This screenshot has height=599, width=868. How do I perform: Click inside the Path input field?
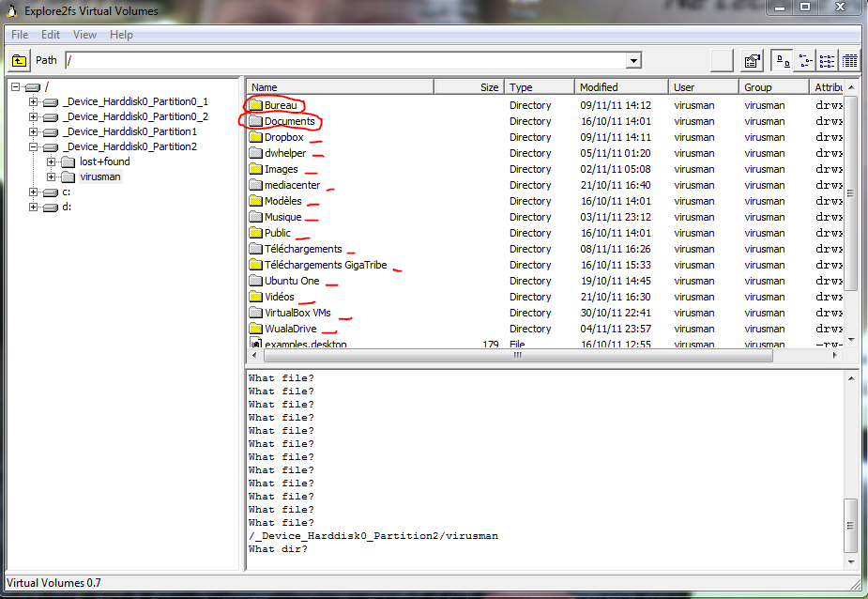346,60
